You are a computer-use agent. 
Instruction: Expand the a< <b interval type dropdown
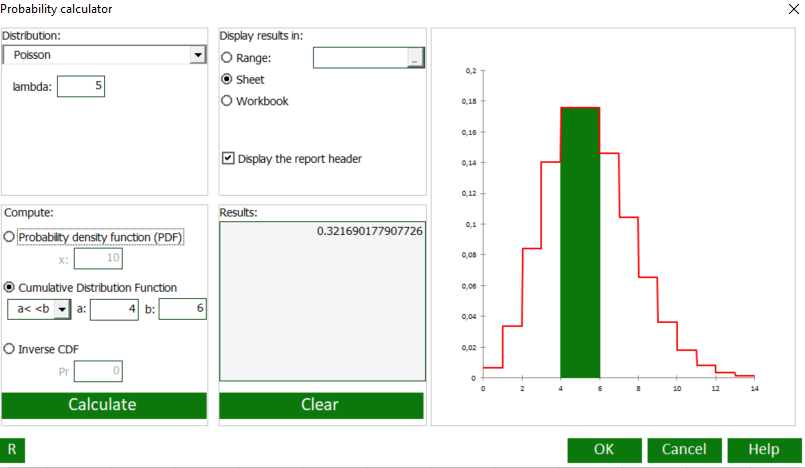[62, 310]
